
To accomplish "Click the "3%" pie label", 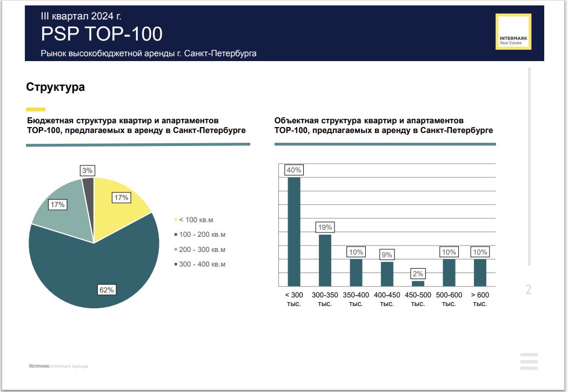I will [88, 171].
